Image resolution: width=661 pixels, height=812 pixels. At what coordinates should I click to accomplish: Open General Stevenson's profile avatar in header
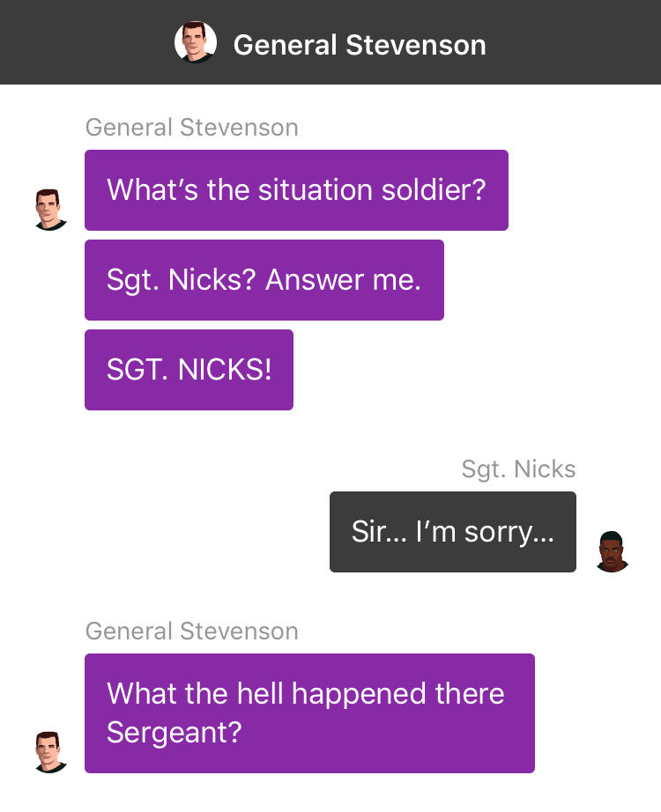tap(196, 42)
